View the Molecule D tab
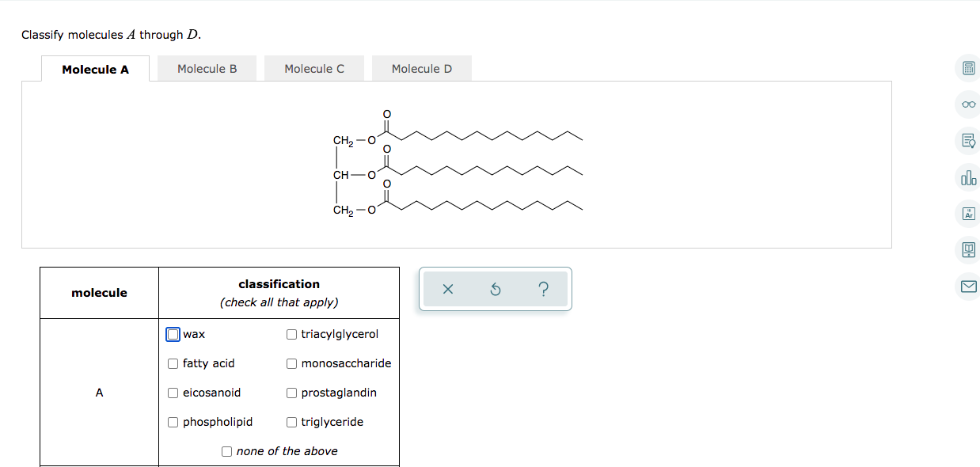 422,68
